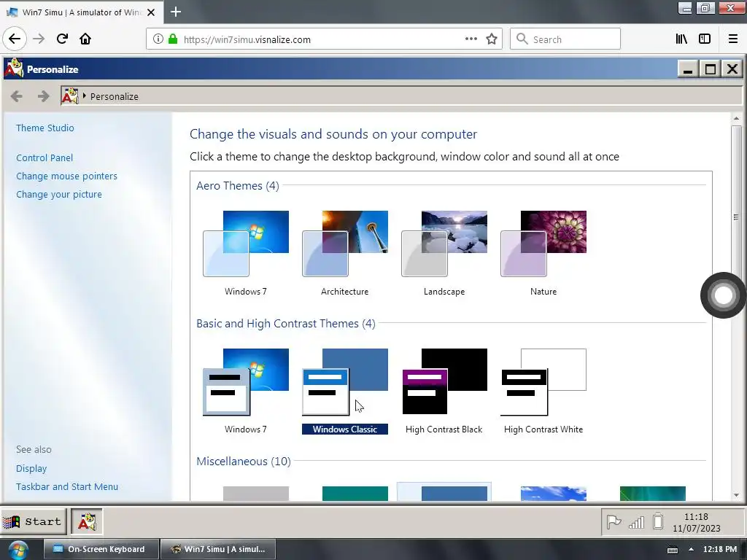Viewport: 747px width, 560px height.
Task: Show hidden icons in host tray
Action: [x=691, y=550]
